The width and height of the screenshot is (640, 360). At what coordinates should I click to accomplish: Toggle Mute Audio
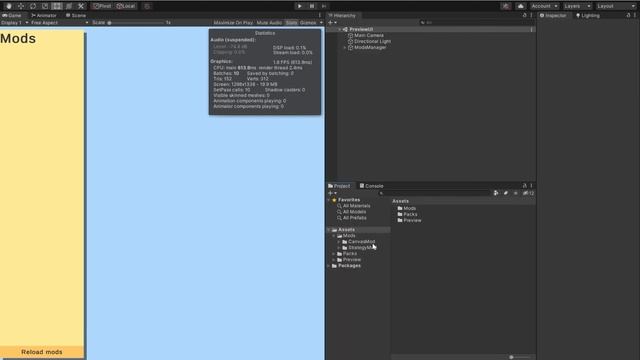click(x=269, y=23)
